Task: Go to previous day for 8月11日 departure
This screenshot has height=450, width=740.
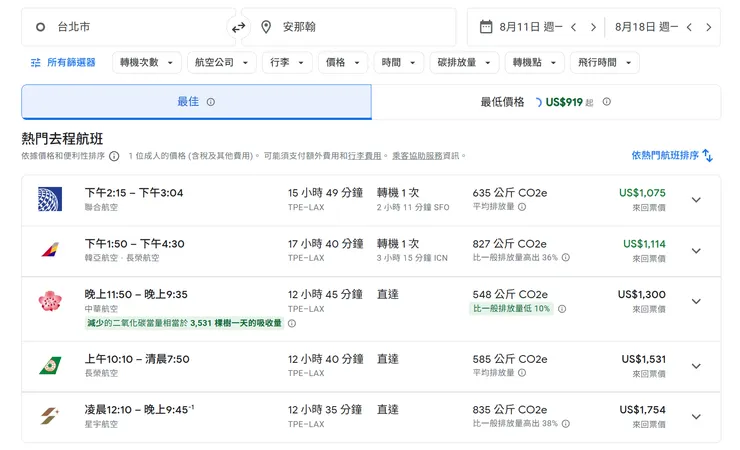Action: [x=573, y=27]
